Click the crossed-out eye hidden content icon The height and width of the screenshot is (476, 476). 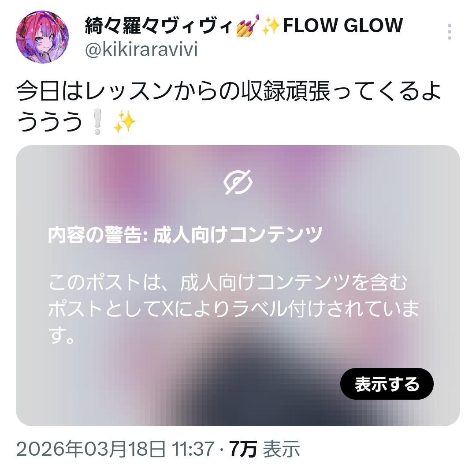(x=238, y=182)
